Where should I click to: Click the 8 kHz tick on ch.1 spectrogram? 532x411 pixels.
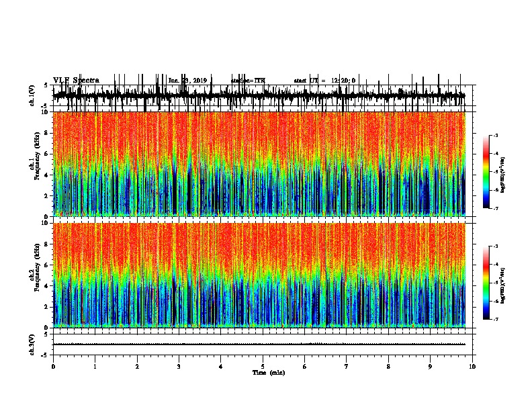[x=46, y=133]
